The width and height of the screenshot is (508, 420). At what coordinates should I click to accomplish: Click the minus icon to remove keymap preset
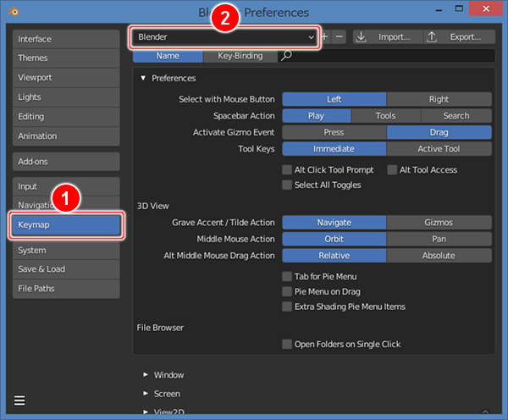pos(339,37)
